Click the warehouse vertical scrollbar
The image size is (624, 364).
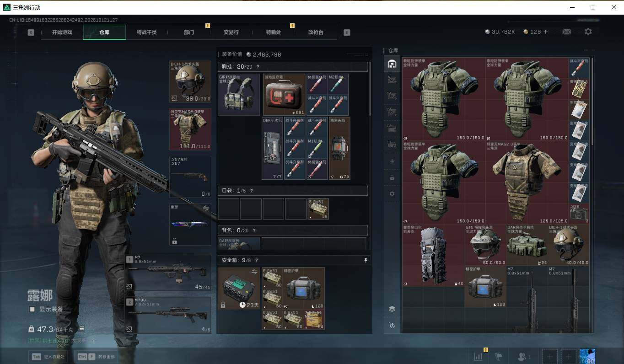(x=592, y=101)
